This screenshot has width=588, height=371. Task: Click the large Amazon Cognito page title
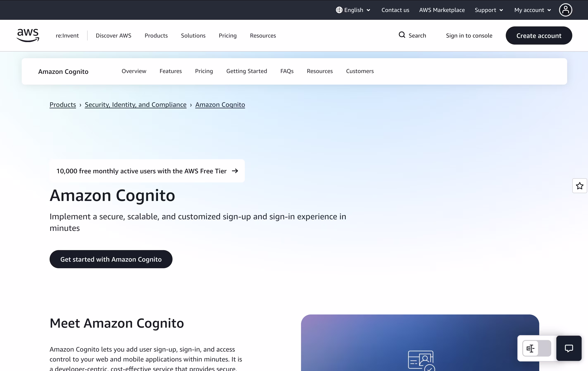[112, 196]
